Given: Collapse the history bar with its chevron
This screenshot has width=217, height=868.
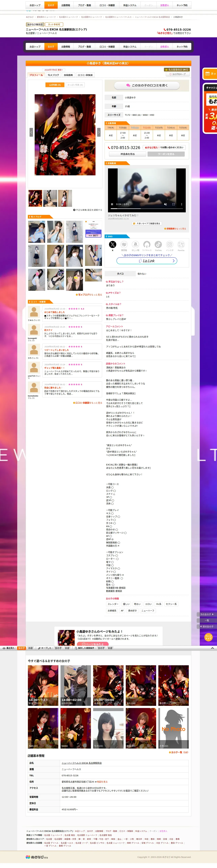Looking at the screenshot, I should tap(212, 648).
